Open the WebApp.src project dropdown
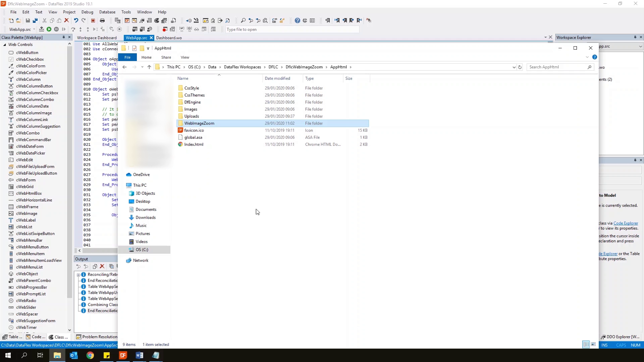This screenshot has height=362, width=644. tap(34, 29)
